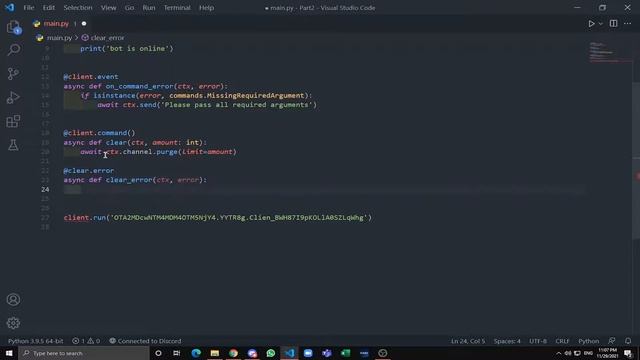
Task: Open Excel from taskbar
Action: coord(346,353)
